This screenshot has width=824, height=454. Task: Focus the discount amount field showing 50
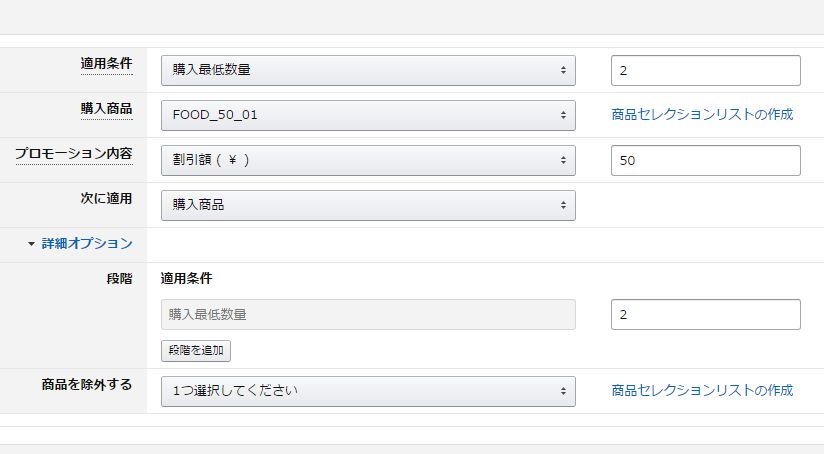pos(706,160)
